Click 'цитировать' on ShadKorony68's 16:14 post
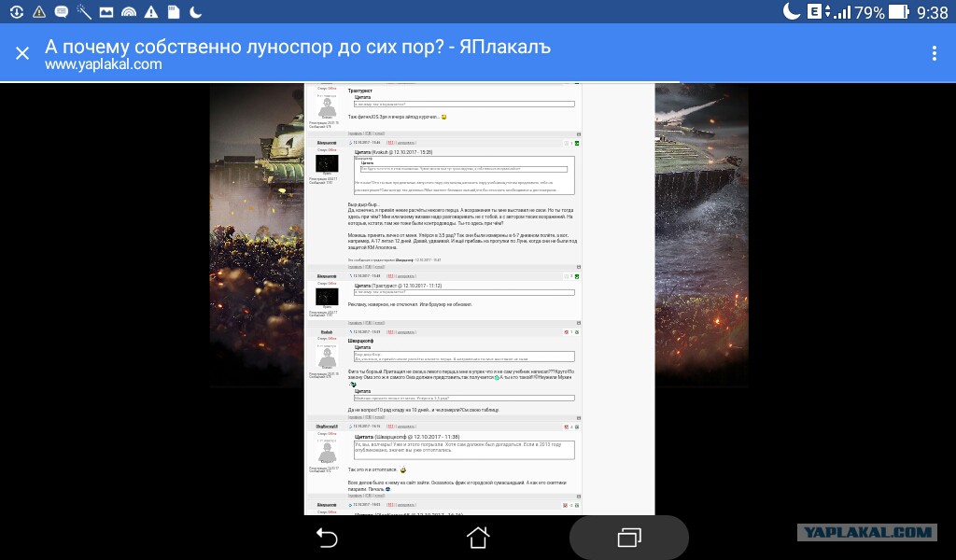Image resolution: width=956 pixels, height=560 pixels. point(406,427)
